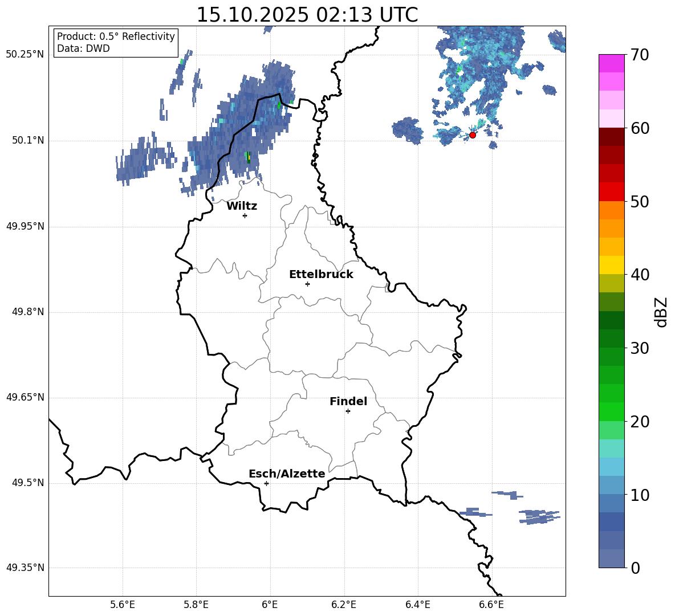The height and width of the screenshot is (616, 675).
Task: Click the 50 tick label on colorbar
Action: (640, 201)
